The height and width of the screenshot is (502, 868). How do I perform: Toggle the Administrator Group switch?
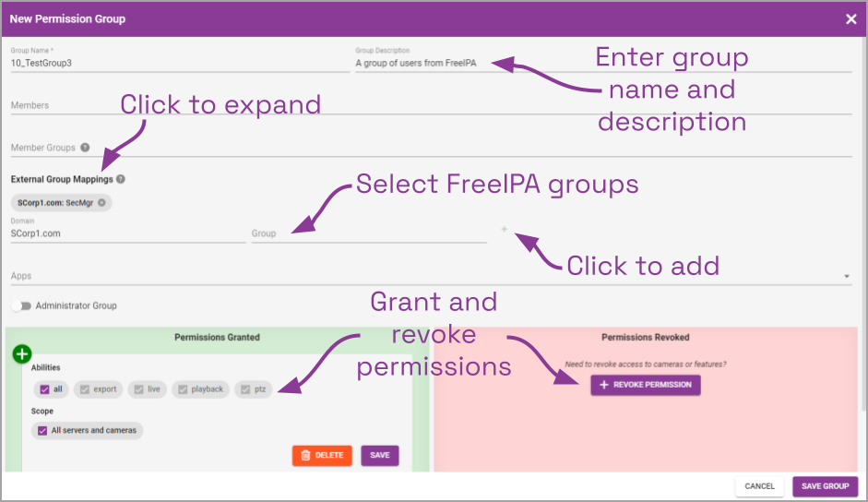(19, 305)
